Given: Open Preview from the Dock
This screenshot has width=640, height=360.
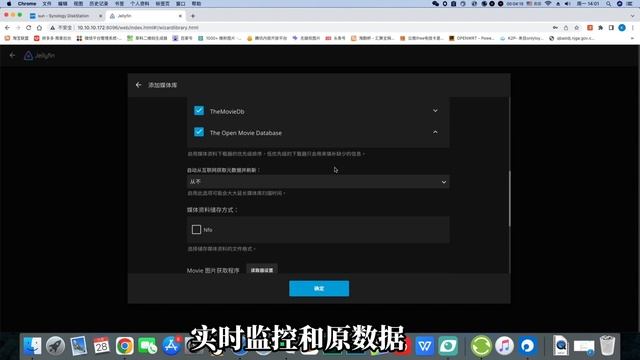Looking at the screenshot, I should 78,346.
